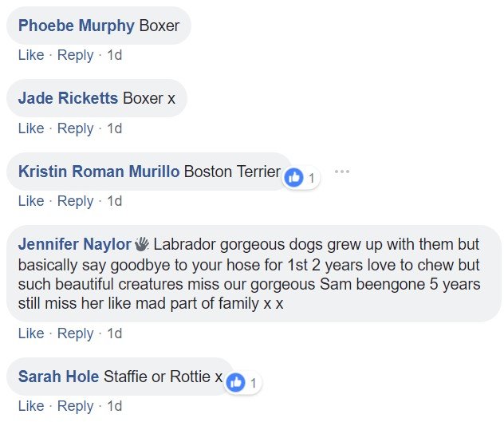504x422 pixels.
Task: Click the 1d timestamp under Jennifer Naylor's comment
Action: (x=115, y=333)
